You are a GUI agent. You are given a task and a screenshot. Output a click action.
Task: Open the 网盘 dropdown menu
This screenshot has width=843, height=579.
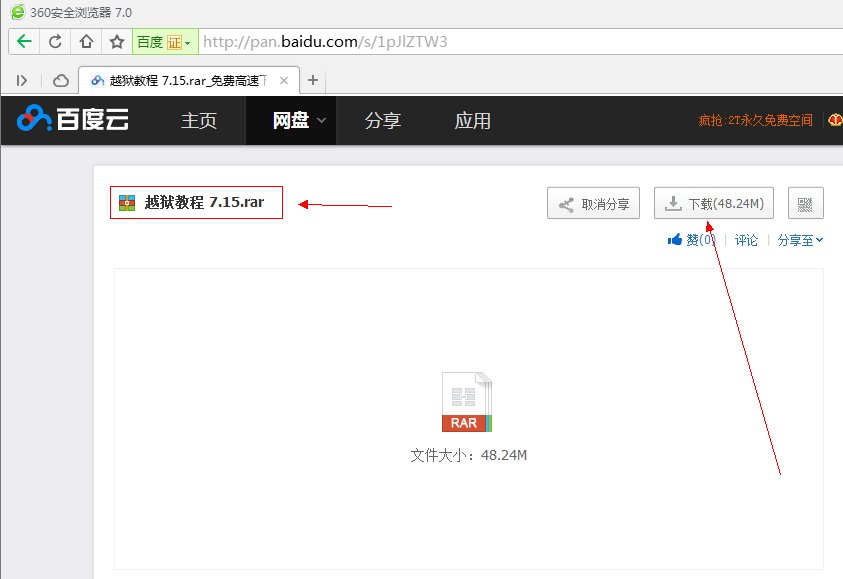[x=290, y=119]
